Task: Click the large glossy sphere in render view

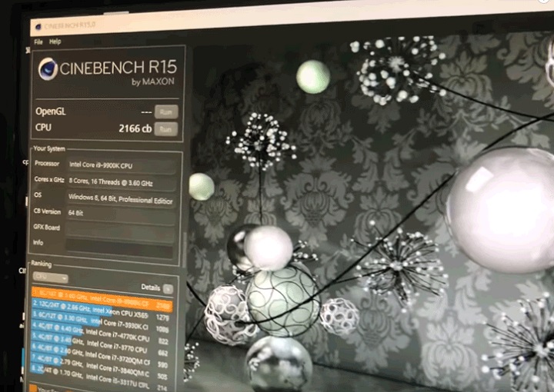Action: pyautogui.click(x=501, y=210)
